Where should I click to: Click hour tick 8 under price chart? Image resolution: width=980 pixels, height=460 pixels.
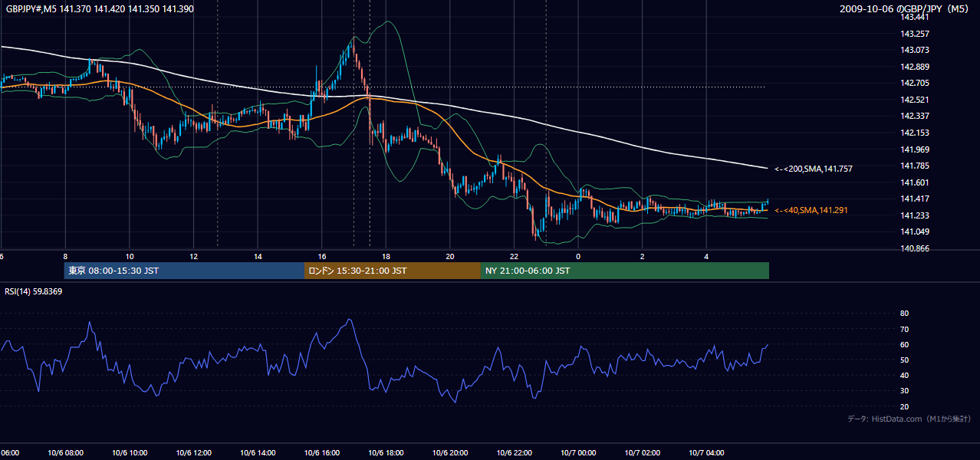[65, 256]
